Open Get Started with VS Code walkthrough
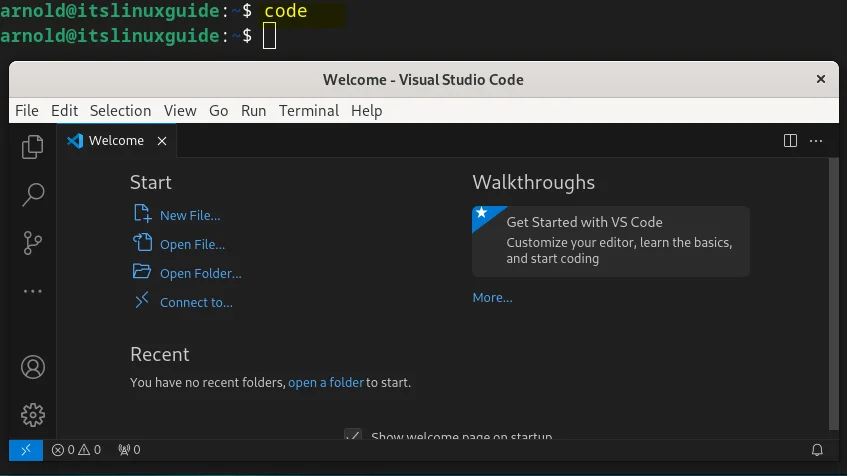This screenshot has height=476, width=847. point(610,242)
